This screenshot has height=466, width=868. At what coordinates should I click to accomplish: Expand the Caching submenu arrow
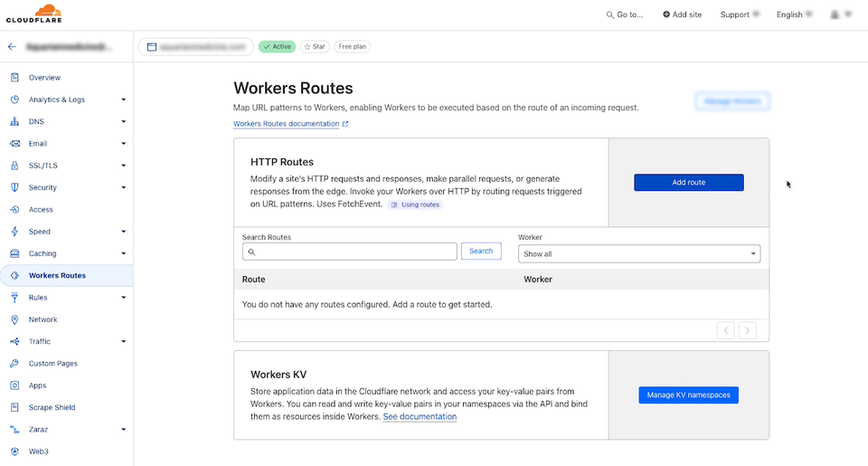click(x=124, y=253)
